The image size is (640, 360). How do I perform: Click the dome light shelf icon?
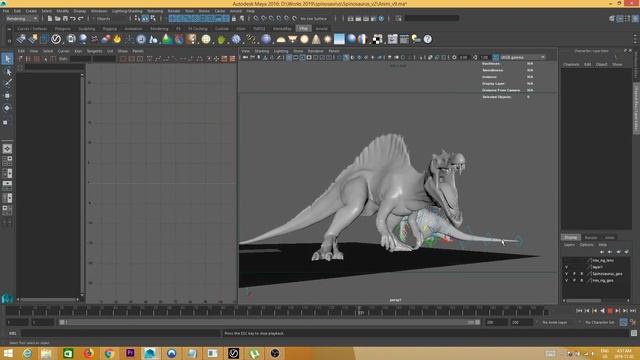pyautogui.click(x=281, y=39)
